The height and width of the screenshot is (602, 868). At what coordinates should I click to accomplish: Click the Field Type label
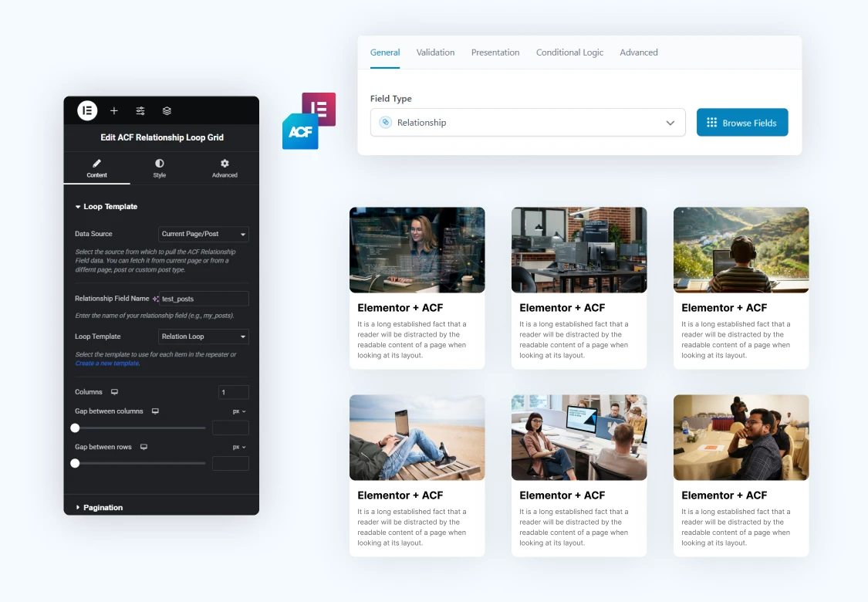click(391, 99)
